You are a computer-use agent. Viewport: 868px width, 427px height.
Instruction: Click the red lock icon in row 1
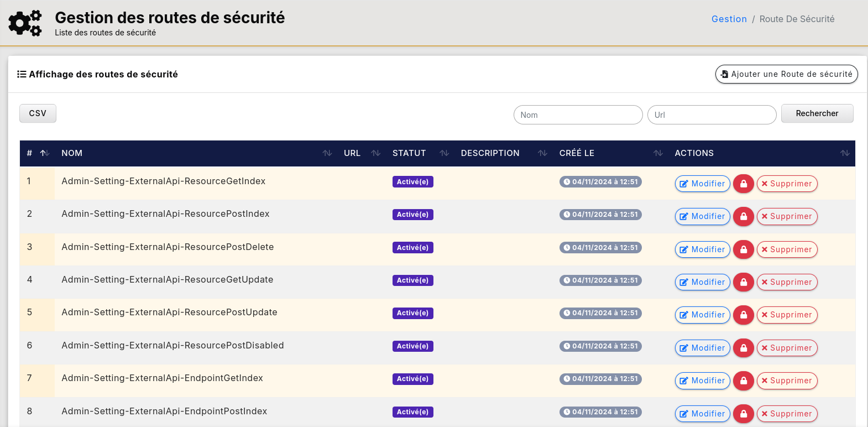point(743,184)
